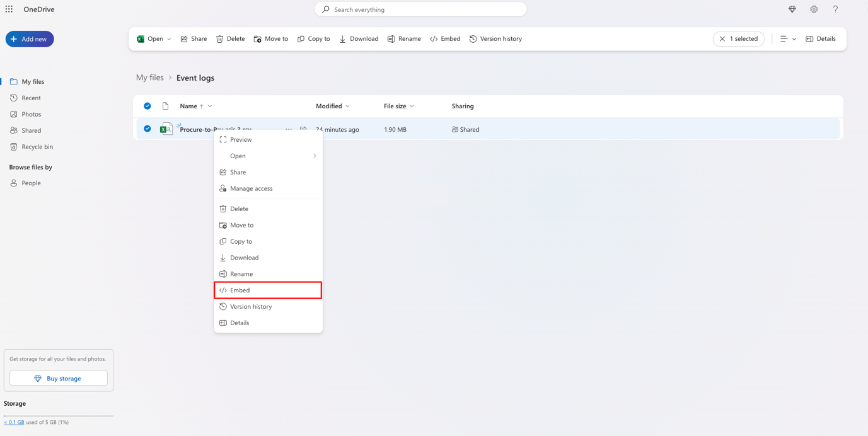Click the premium diamond icon in header

[x=792, y=9]
